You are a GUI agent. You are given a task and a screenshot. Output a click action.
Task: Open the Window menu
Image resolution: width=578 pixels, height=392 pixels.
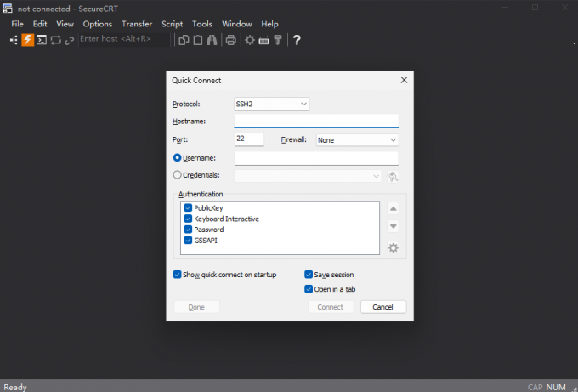(236, 24)
